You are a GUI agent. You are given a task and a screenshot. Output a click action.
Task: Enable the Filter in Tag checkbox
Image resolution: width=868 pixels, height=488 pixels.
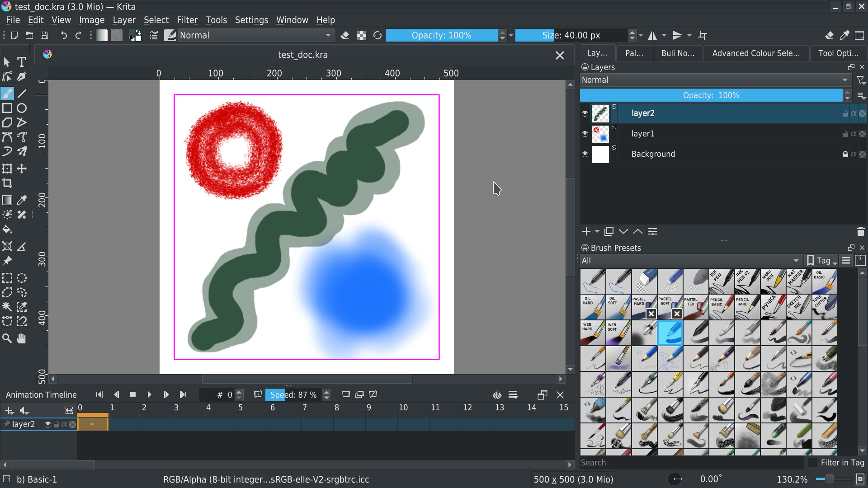[813, 463]
